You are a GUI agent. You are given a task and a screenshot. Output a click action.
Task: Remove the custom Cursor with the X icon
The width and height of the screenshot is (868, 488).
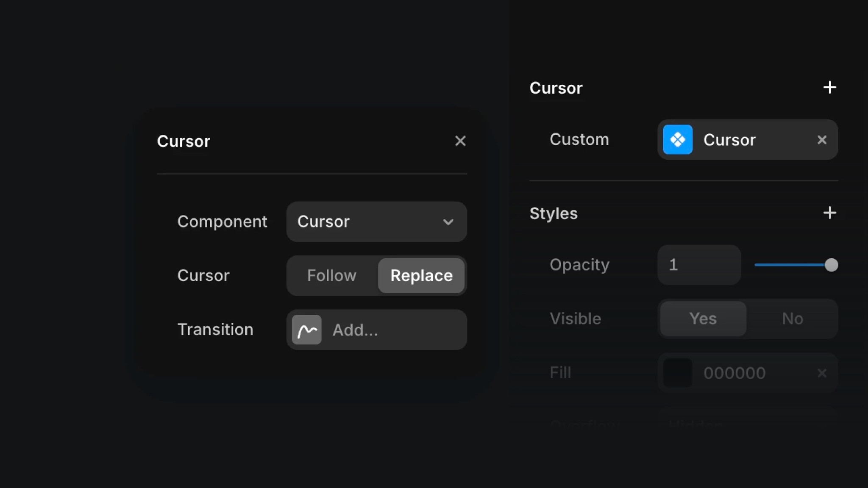pyautogui.click(x=823, y=140)
